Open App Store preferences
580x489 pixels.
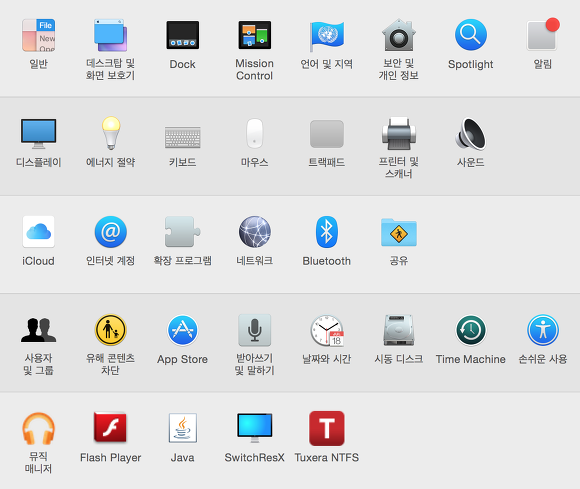[182, 330]
